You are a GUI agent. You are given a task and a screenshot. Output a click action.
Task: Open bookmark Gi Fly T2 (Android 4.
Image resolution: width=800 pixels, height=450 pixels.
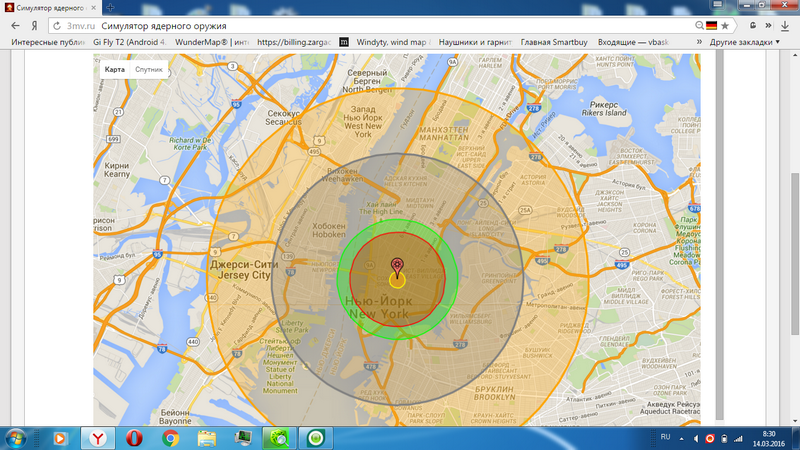pyautogui.click(x=130, y=42)
